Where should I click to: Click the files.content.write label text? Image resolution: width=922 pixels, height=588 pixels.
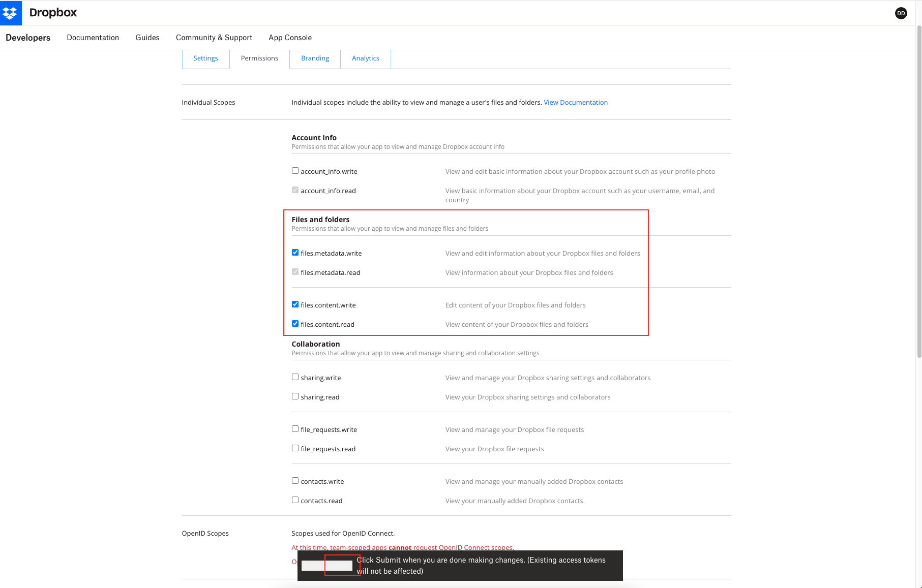[328, 305]
